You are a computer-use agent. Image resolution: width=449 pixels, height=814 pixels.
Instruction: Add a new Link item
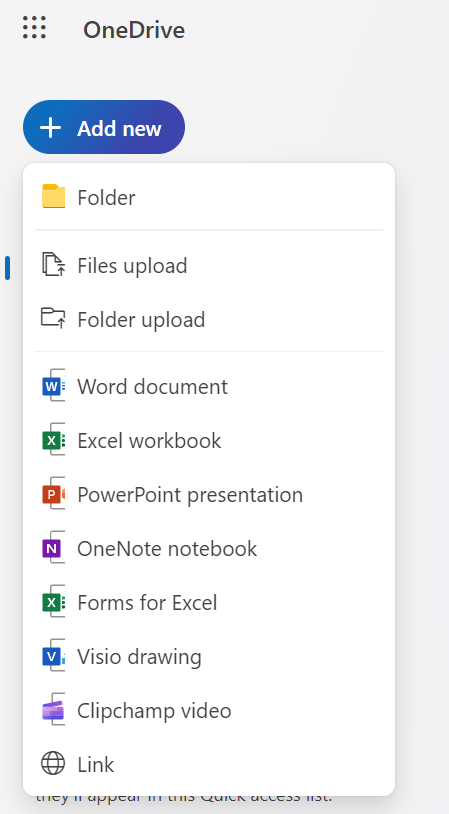coord(209,765)
